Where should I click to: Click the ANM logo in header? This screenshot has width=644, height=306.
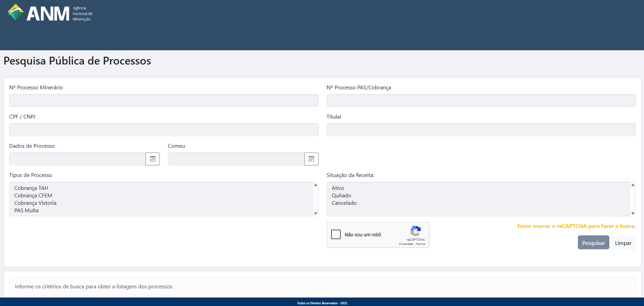[x=50, y=13]
